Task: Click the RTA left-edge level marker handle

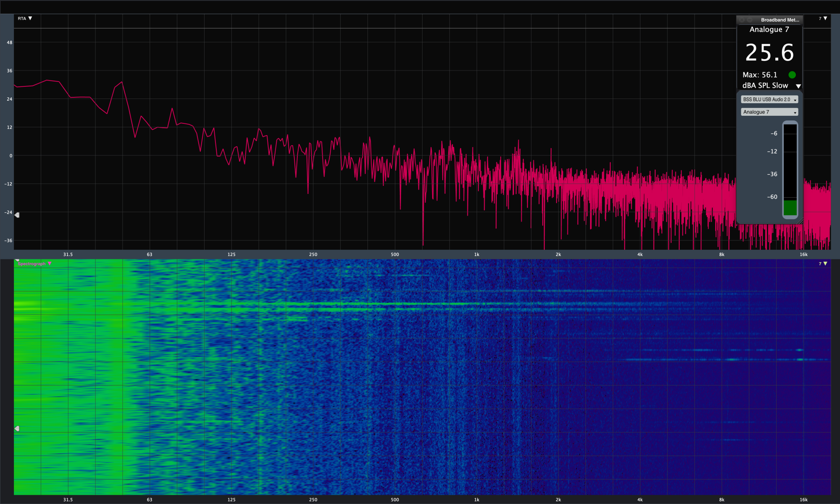Action: [x=17, y=215]
